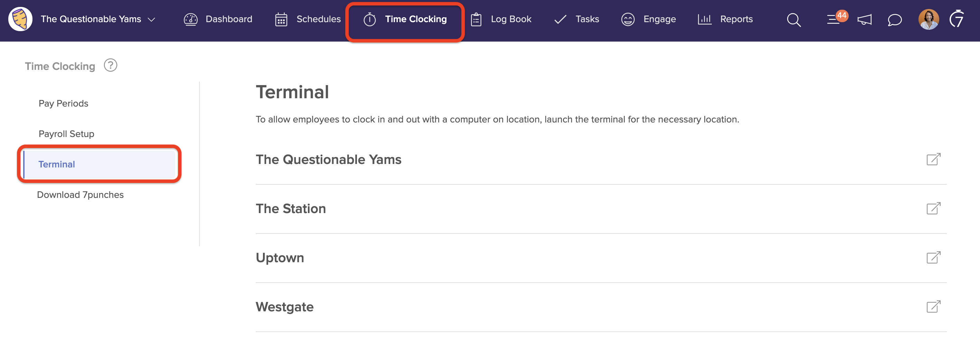980x339 pixels.
Task: Open the Tasks menu item
Action: (x=576, y=19)
